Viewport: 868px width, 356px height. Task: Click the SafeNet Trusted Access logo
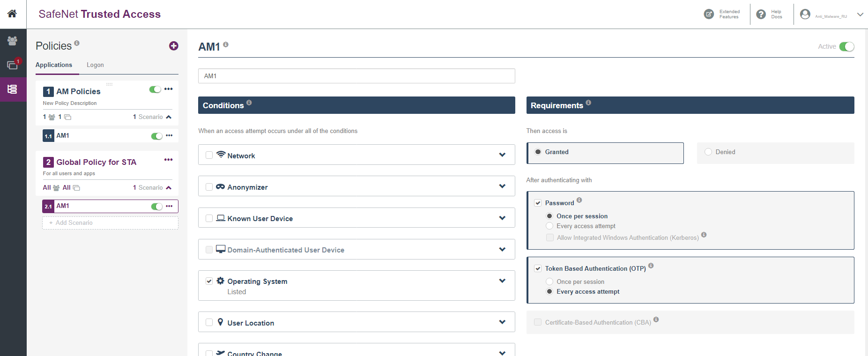(x=99, y=14)
